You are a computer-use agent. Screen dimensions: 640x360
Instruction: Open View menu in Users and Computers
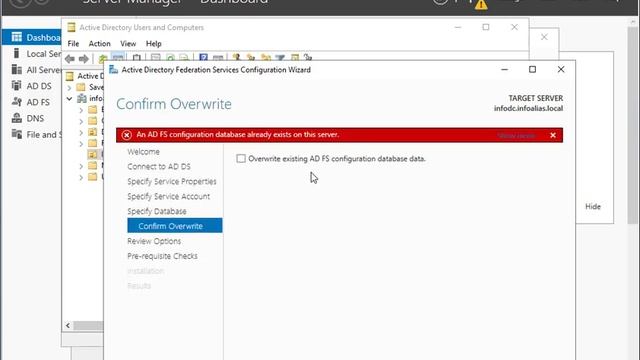128,43
